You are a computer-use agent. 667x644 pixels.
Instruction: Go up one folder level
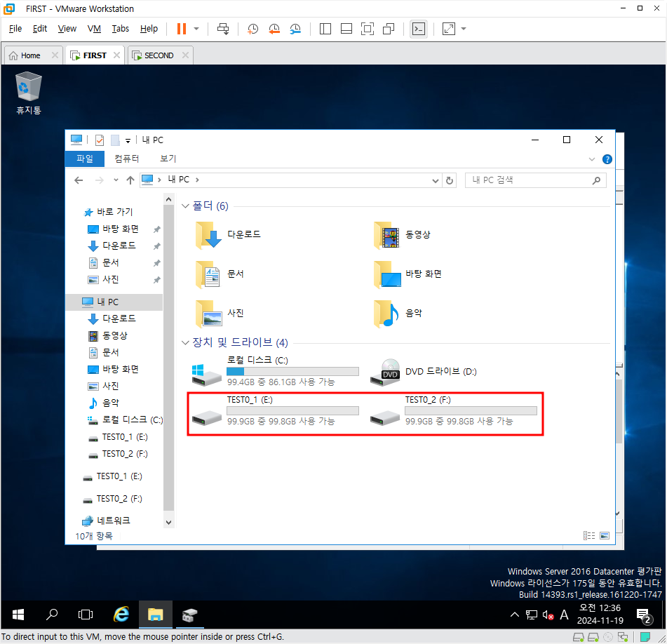pyautogui.click(x=130, y=180)
